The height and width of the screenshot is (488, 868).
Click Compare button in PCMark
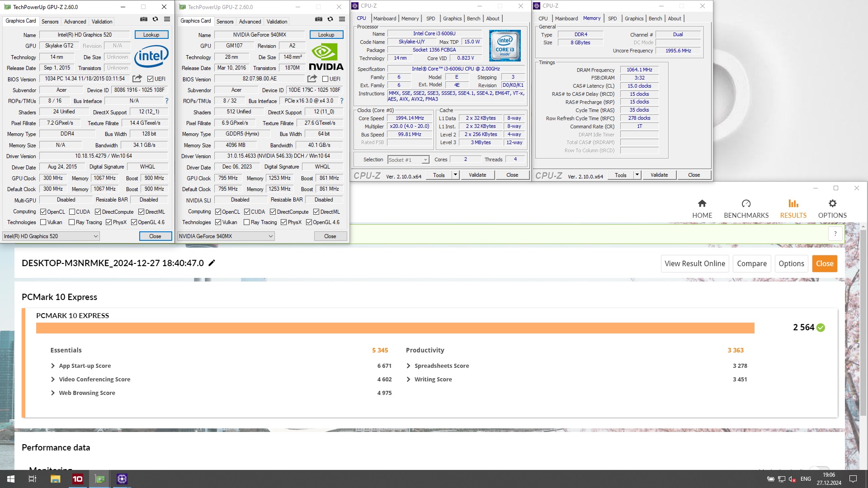752,263
